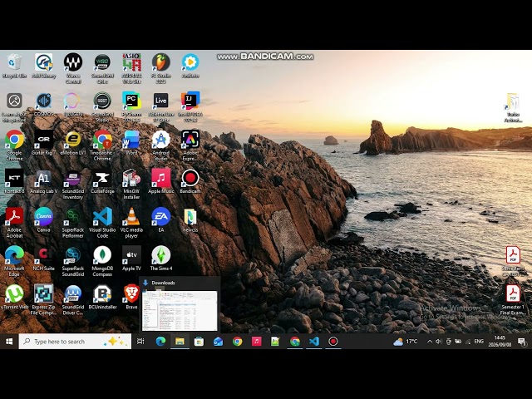Launch PyCharm from the desktop
Image resolution: width=532 pixels, height=399 pixels.
click(x=131, y=107)
